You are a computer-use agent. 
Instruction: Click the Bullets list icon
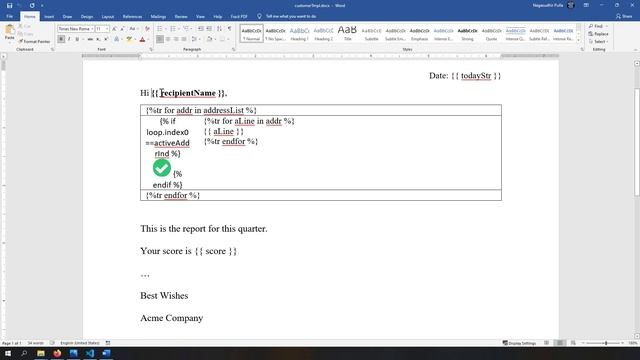pos(160,29)
